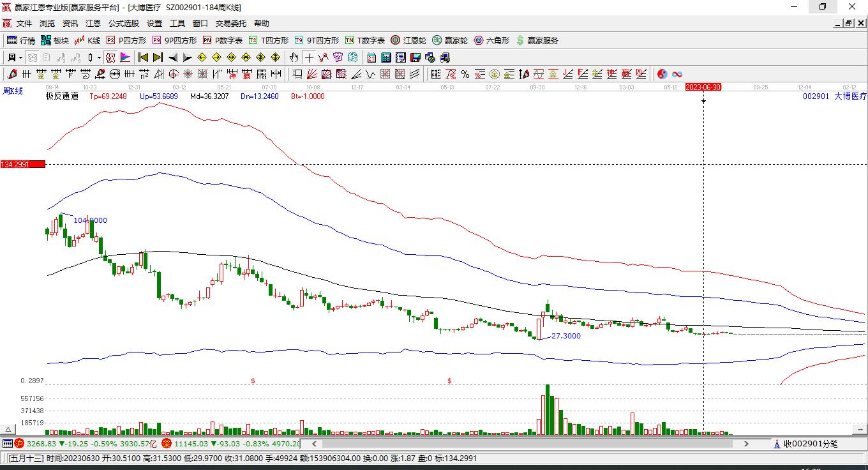This screenshot has width=868, height=470.
Task: Click the hand pan tool icon
Action: point(294,57)
